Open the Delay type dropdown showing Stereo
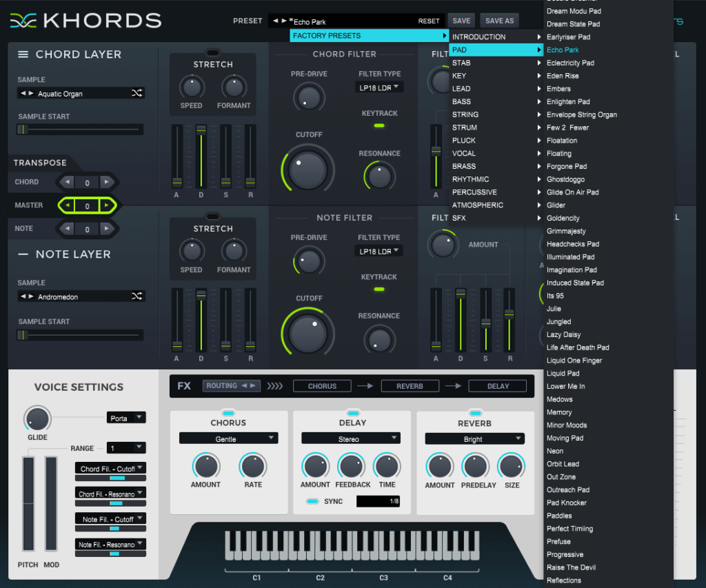Screen dimensions: 706x588 [351, 438]
